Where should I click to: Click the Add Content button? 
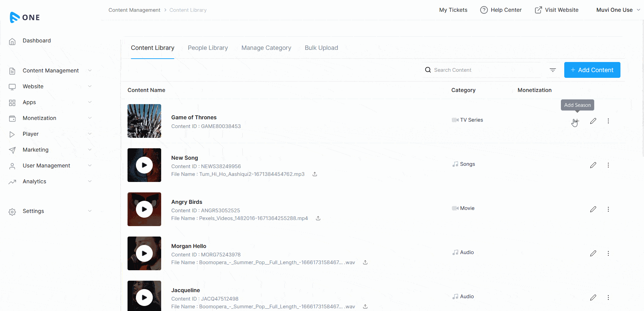pos(592,70)
